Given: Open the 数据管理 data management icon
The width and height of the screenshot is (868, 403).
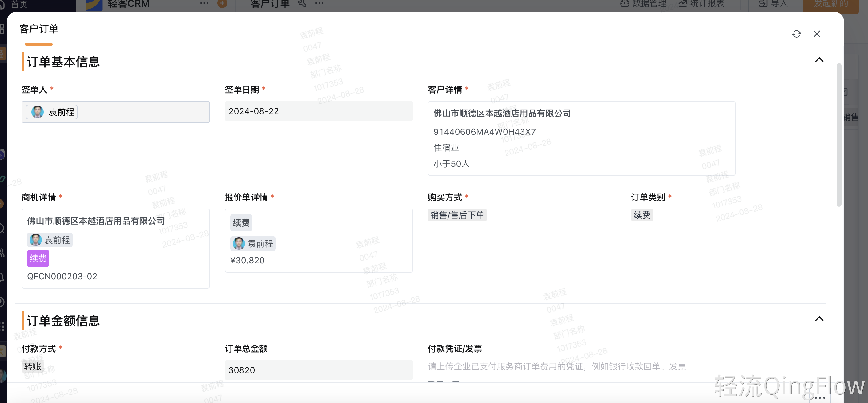Looking at the screenshot, I should pos(625,4).
